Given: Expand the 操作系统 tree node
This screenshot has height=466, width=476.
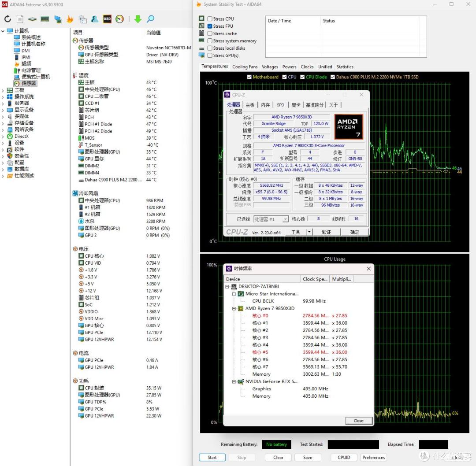Looking at the screenshot, I should [x=3, y=97].
